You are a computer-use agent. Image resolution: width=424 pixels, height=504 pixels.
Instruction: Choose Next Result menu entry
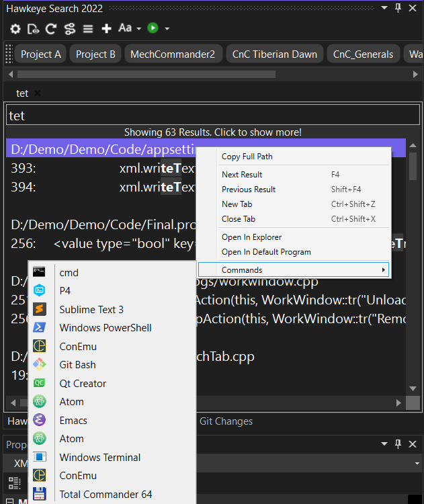pyautogui.click(x=294, y=175)
